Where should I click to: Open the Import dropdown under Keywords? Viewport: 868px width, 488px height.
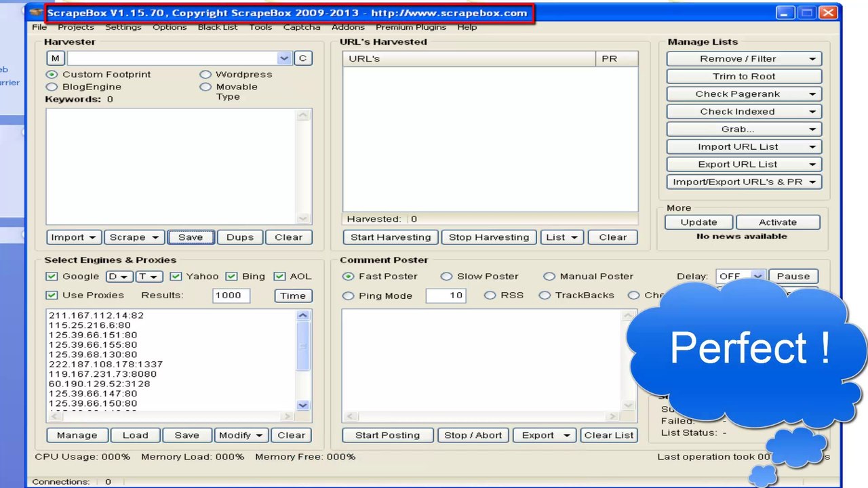click(74, 237)
